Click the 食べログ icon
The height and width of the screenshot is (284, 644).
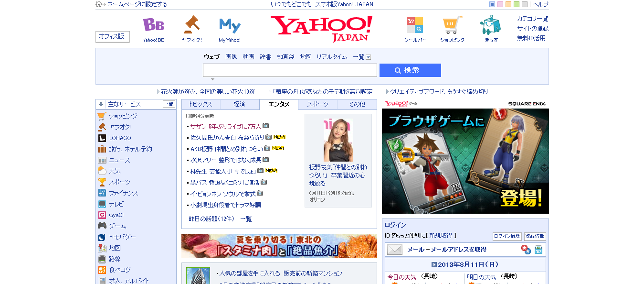102,270
